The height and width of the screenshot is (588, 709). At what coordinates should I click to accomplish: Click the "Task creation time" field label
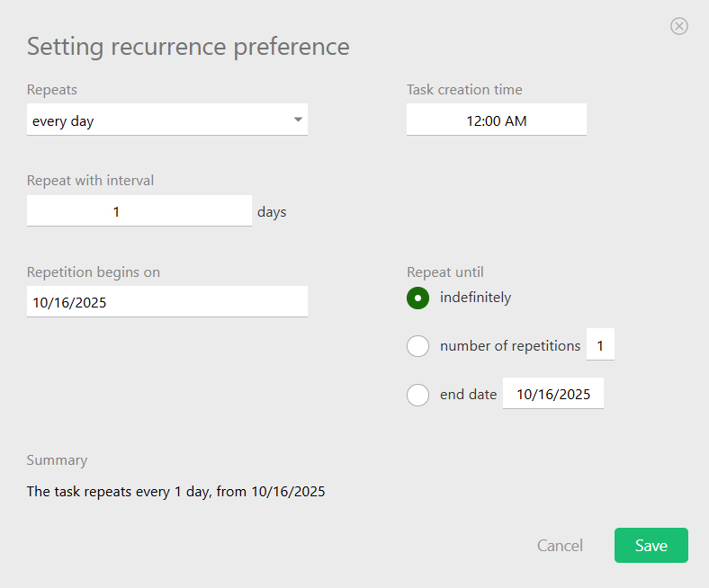464,90
